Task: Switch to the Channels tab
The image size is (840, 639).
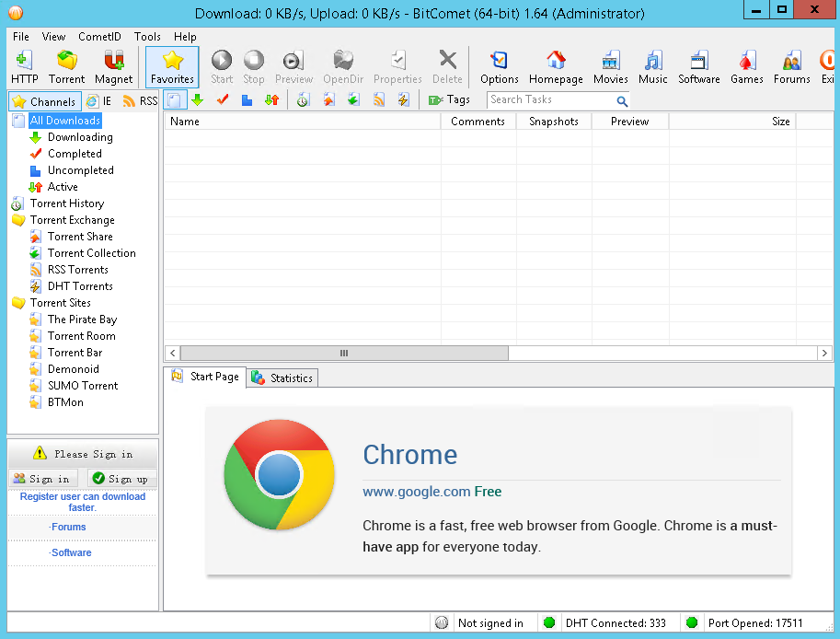Action: pyautogui.click(x=44, y=101)
